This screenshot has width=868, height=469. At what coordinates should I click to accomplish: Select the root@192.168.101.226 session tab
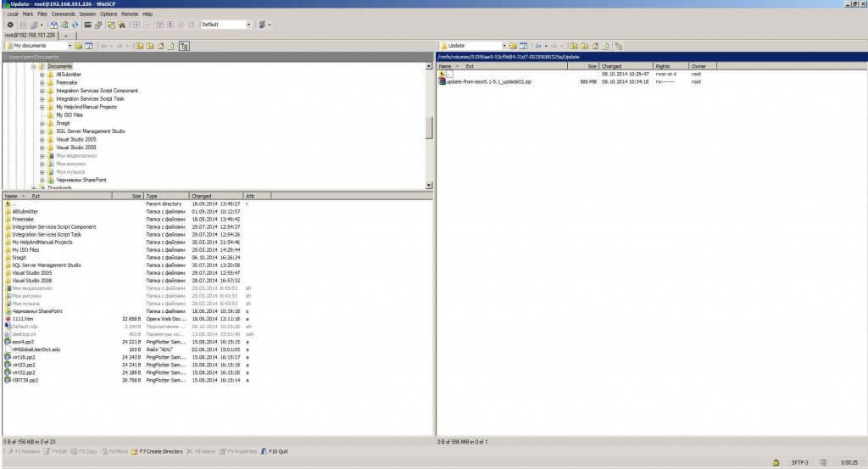point(30,35)
